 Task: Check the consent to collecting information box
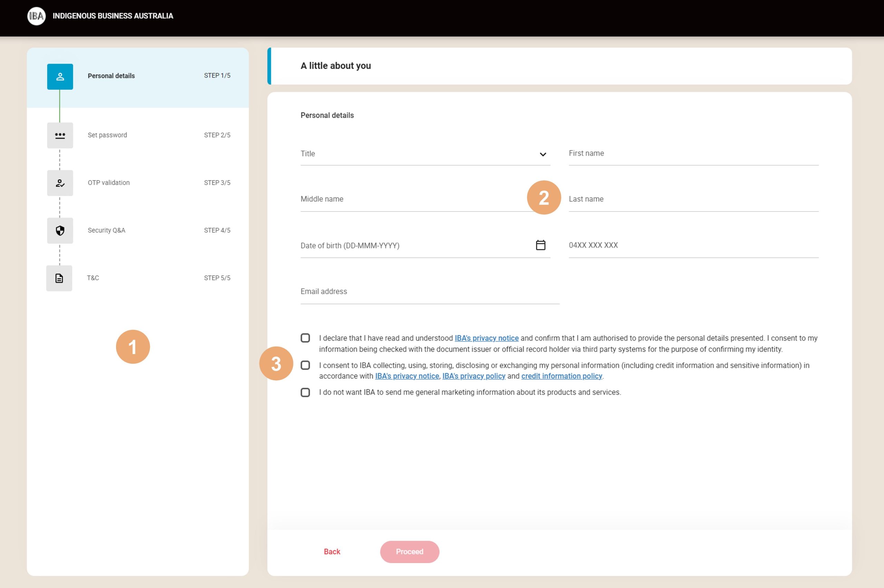click(x=305, y=365)
